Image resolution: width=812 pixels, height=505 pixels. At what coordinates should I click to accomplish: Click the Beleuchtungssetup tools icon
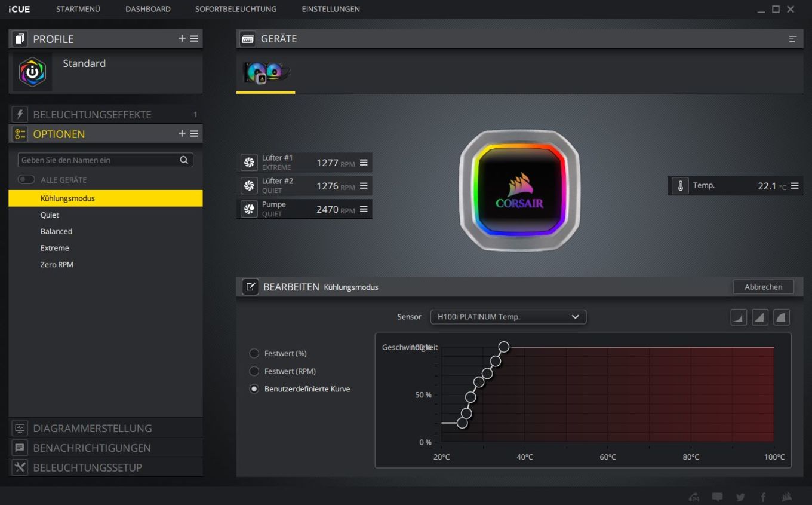[20, 467]
